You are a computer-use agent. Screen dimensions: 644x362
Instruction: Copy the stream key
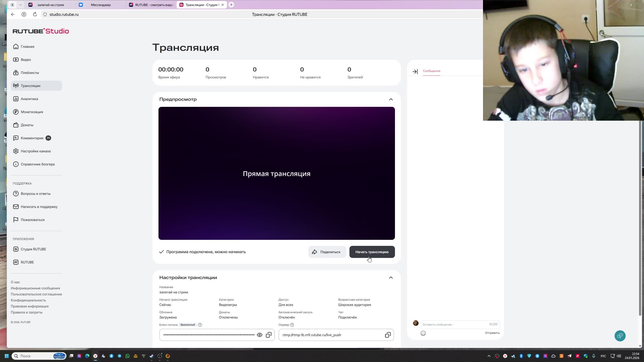269,335
